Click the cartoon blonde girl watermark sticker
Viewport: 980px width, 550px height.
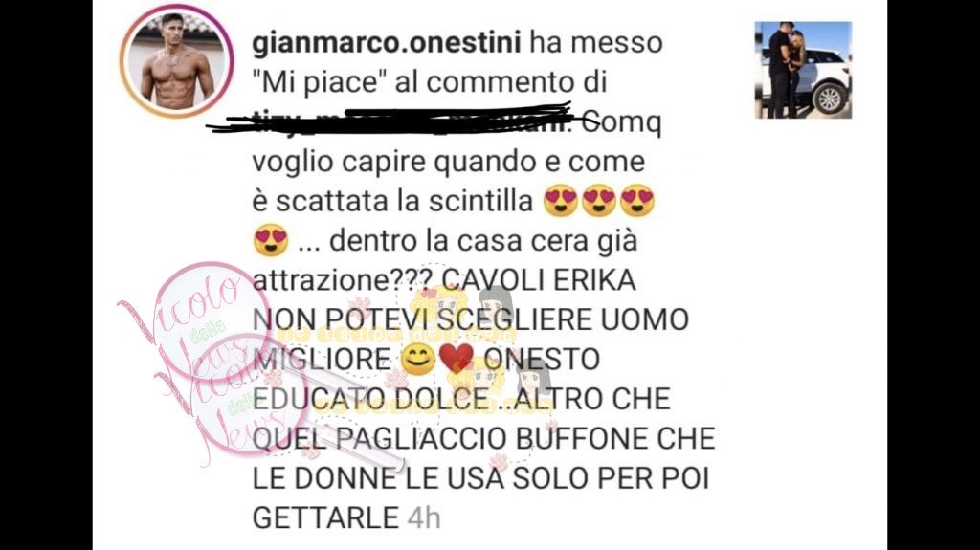coord(445,306)
